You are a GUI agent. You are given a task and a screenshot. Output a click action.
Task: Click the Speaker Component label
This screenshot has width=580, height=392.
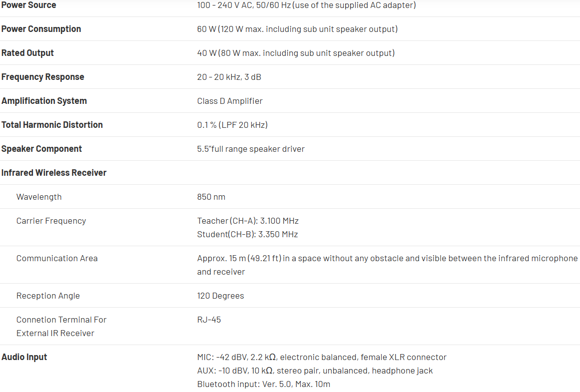coord(41,149)
